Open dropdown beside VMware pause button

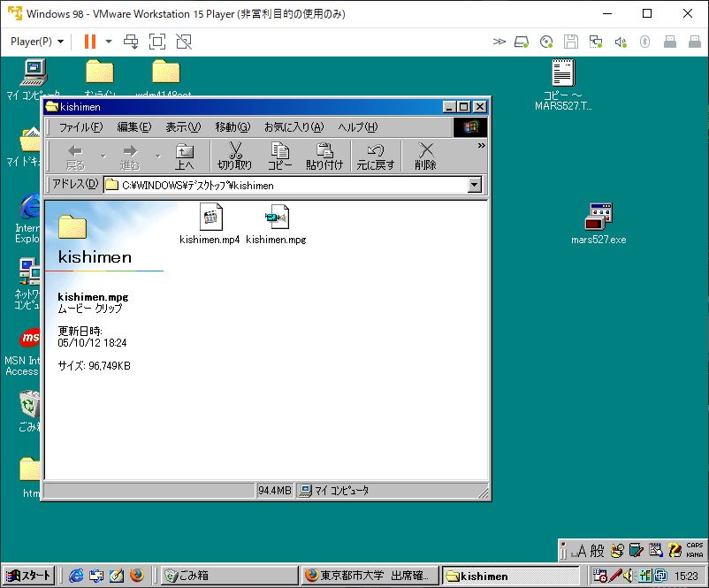[x=109, y=42]
